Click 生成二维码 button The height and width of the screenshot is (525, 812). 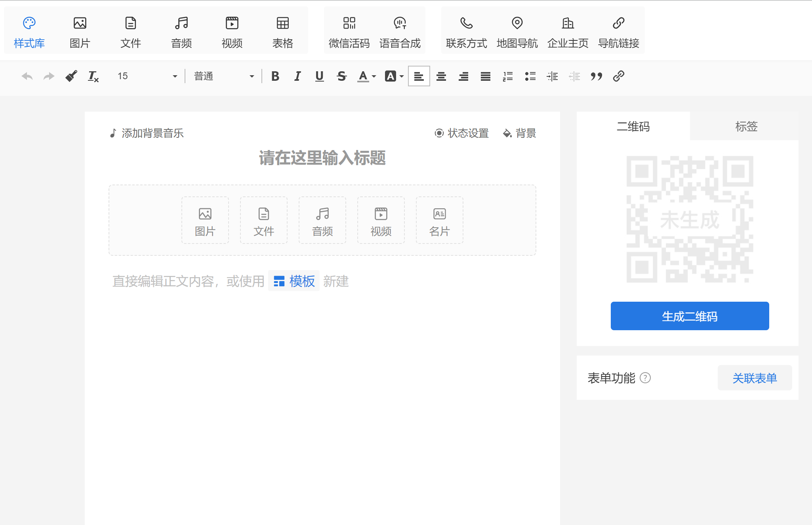pos(690,316)
